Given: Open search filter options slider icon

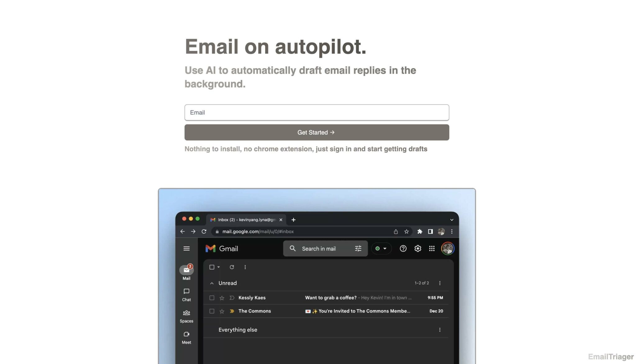Looking at the screenshot, I should (x=358, y=248).
